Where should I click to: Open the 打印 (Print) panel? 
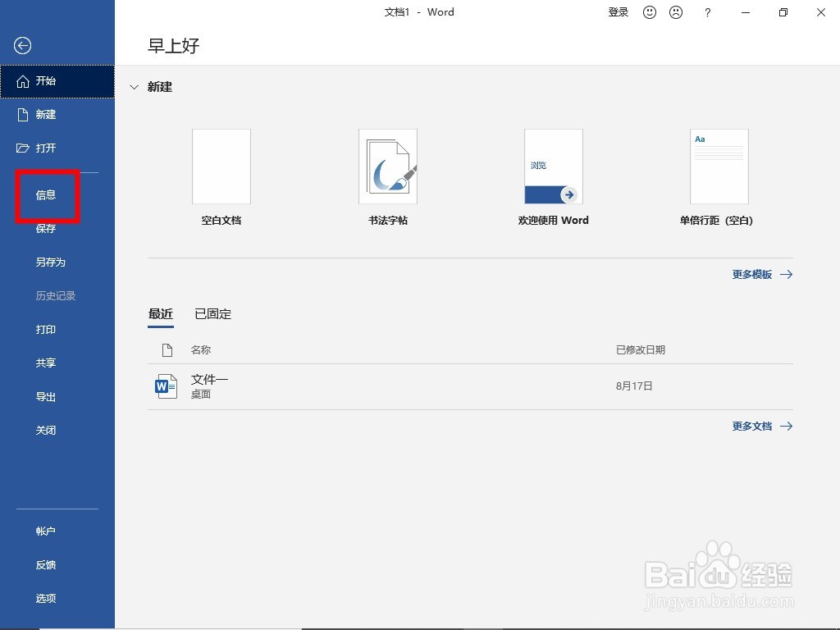[x=45, y=329]
